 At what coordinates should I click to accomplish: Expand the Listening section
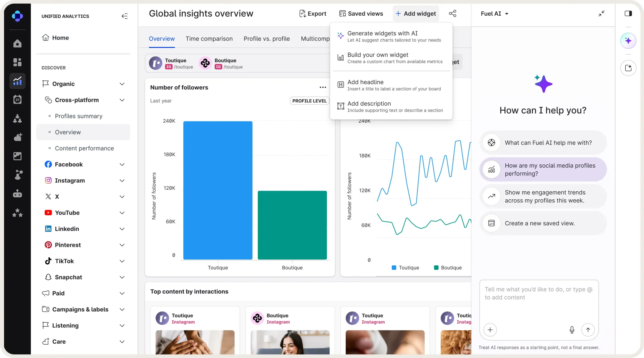(122, 326)
